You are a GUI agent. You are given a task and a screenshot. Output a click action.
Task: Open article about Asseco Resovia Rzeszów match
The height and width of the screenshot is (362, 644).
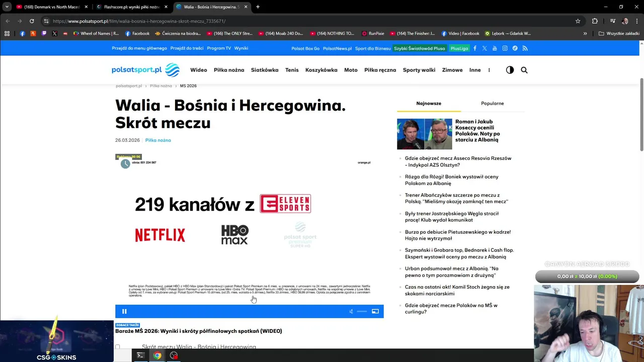point(458,161)
